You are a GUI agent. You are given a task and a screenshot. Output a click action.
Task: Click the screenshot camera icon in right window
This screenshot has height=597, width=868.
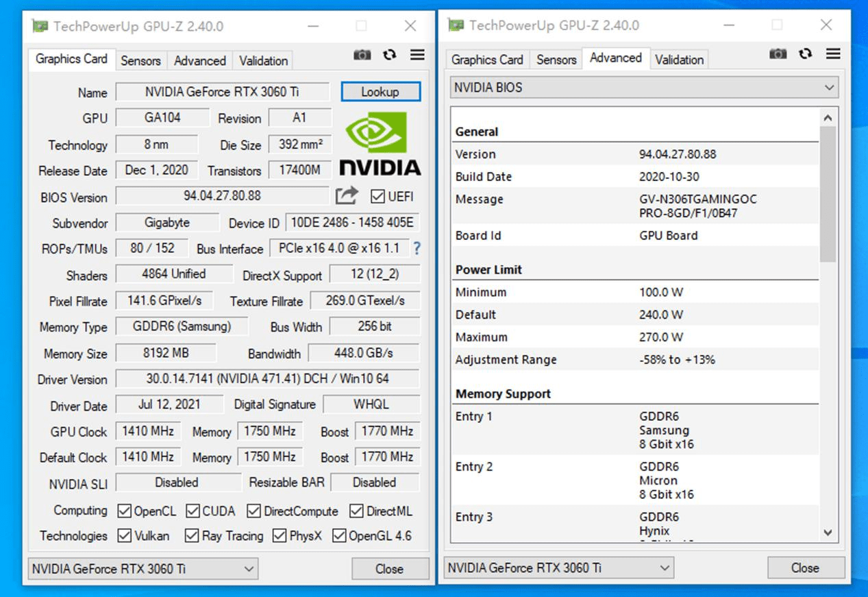[x=778, y=53]
